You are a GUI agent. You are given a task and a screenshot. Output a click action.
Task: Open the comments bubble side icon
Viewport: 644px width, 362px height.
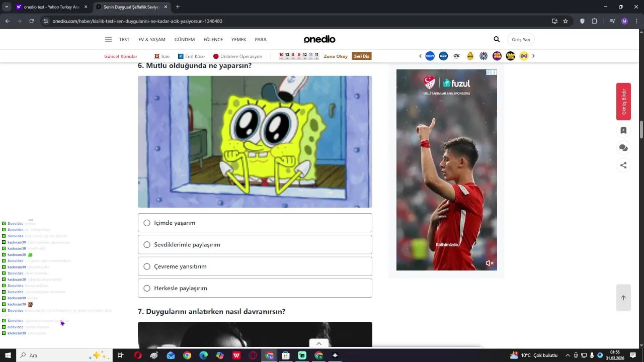pos(623,148)
